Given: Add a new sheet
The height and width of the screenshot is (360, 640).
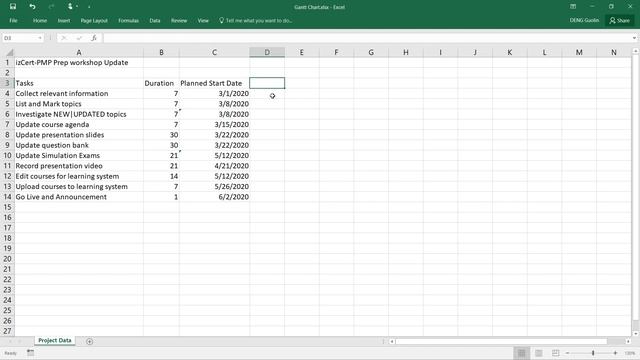Looking at the screenshot, I should click(x=89, y=341).
